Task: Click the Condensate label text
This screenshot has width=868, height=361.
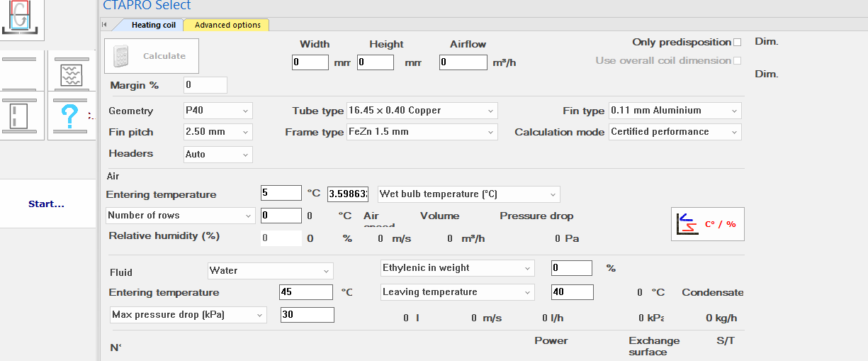Action: tap(713, 292)
